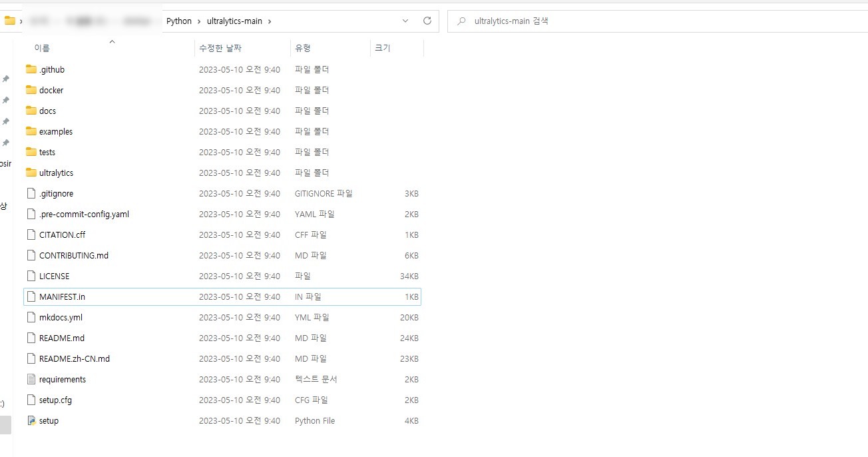Click ultralytics-main in the breadcrumb path
Image resolution: width=868 pixels, height=457 pixels.
click(x=234, y=21)
